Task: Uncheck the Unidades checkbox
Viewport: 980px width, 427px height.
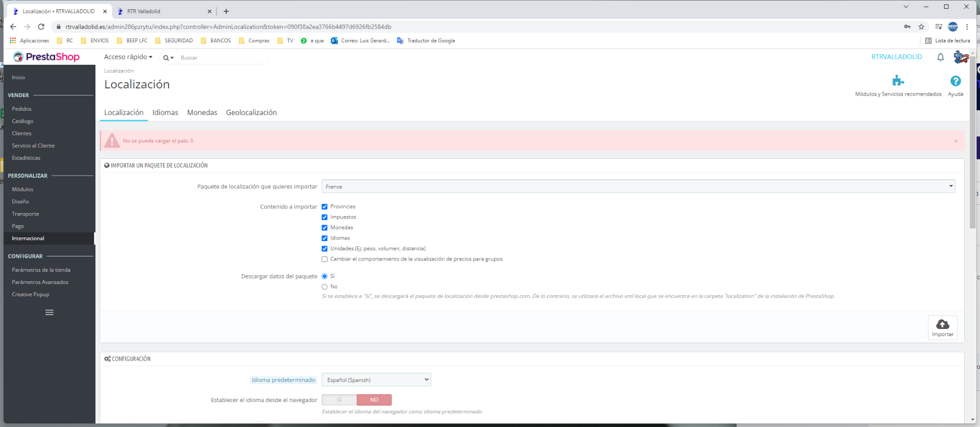Action: click(325, 249)
